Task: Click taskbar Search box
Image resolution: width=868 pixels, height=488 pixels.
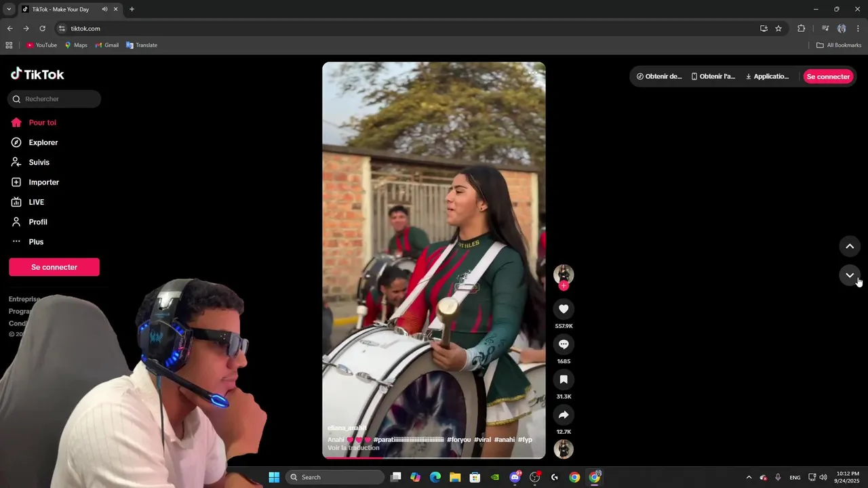Action: 335,477
